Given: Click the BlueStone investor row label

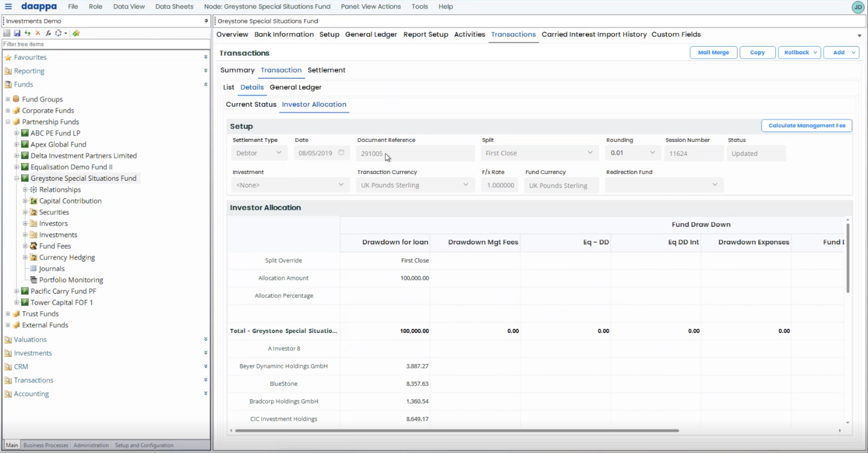Looking at the screenshot, I should click(x=283, y=384).
